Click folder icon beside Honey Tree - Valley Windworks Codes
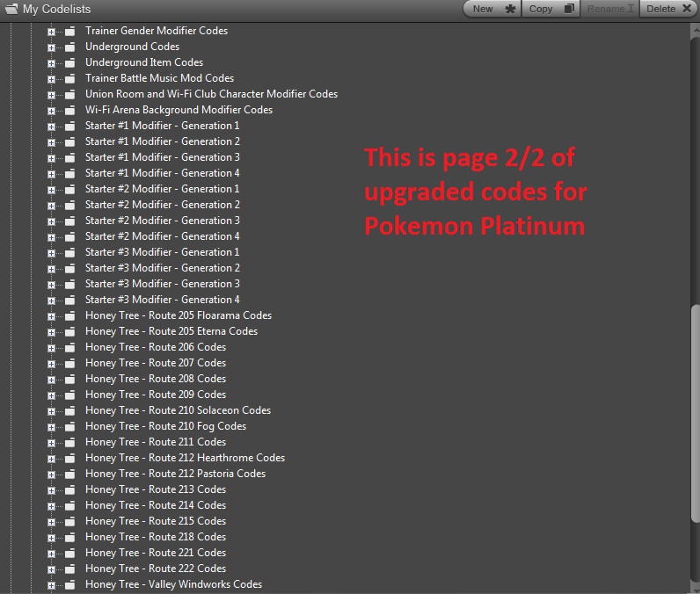Image resolution: width=700 pixels, height=594 pixels. coord(69,585)
